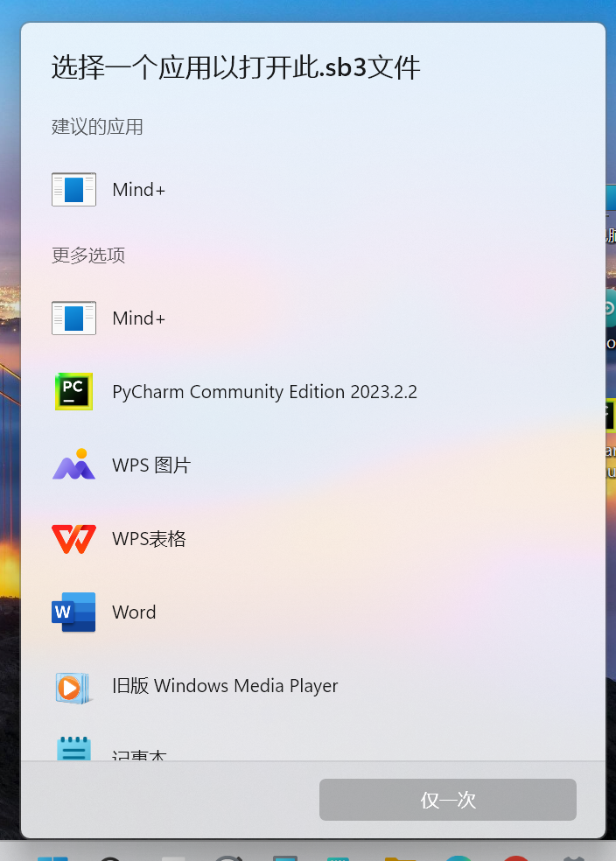The width and height of the screenshot is (616, 861).
Task: Click the dialog heading 选择一个应用以打开此.sb3文件
Action: [x=236, y=68]
